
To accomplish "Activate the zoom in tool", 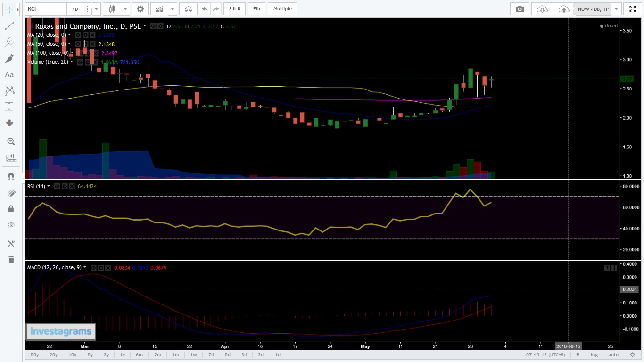I will [11, 141].
